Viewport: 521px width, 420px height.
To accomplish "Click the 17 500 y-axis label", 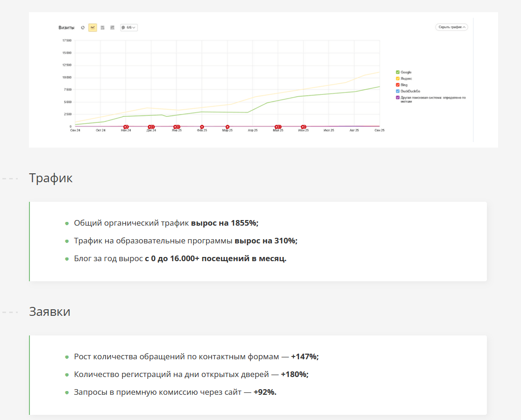I will tap(67, 41).
